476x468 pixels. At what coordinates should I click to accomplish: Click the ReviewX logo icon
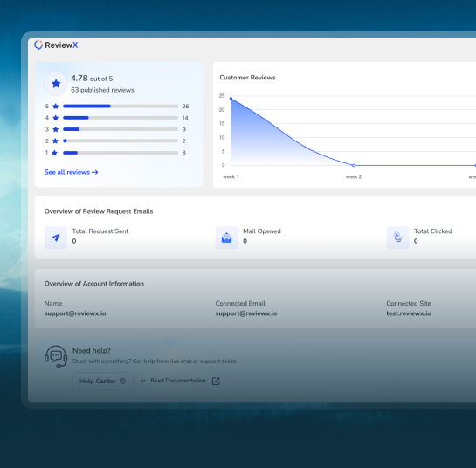(38, 45)
